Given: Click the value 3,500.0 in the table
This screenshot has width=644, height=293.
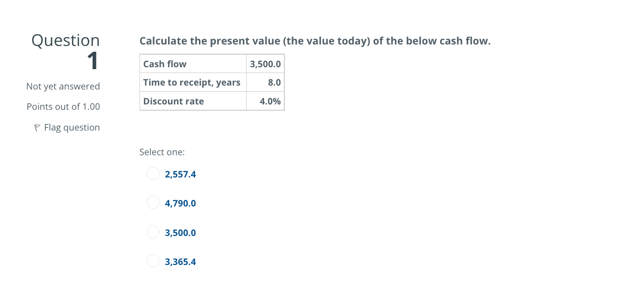Looking at the screenshot, I should (265, 63).
